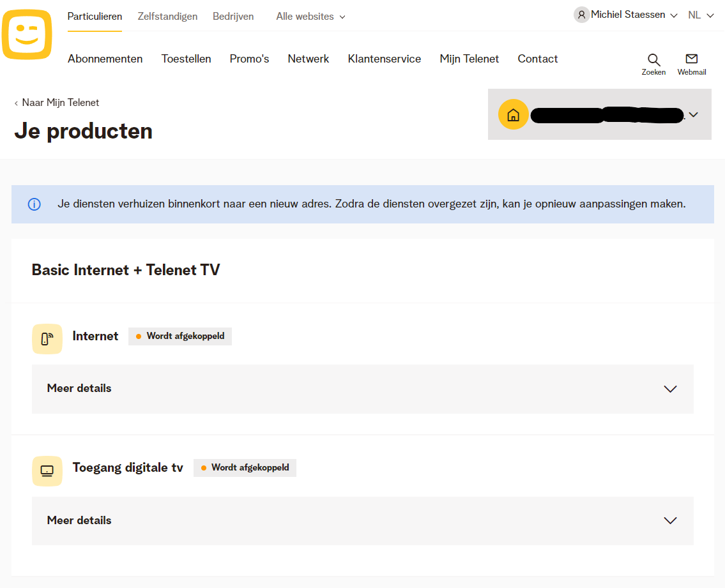Image resolution: width=725 pixels, height=588 pixels.
Task: Open the Michiel Staessen account dropdown
Action: [634, 15]
